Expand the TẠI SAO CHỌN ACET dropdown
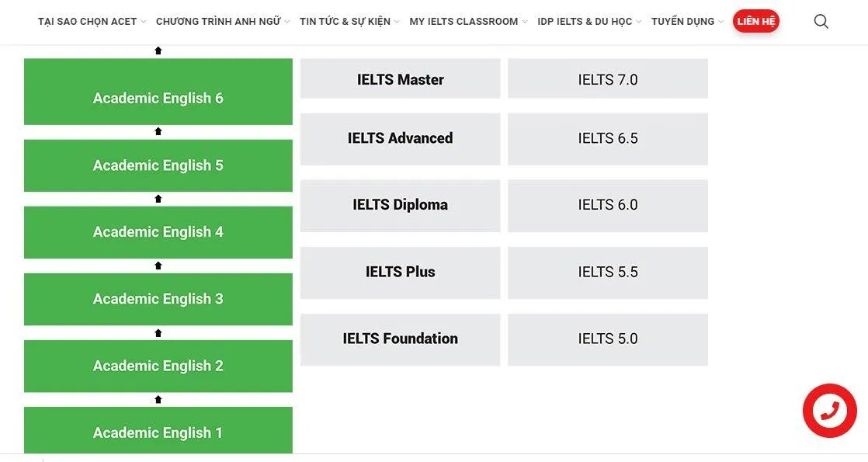This screenshot has height=462, width=868. [145, 22]
